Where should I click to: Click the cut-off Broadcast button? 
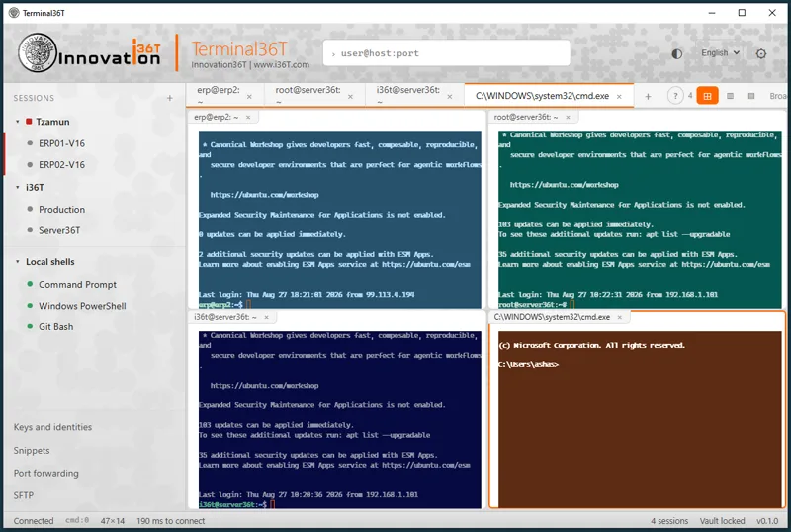[778, 95]
